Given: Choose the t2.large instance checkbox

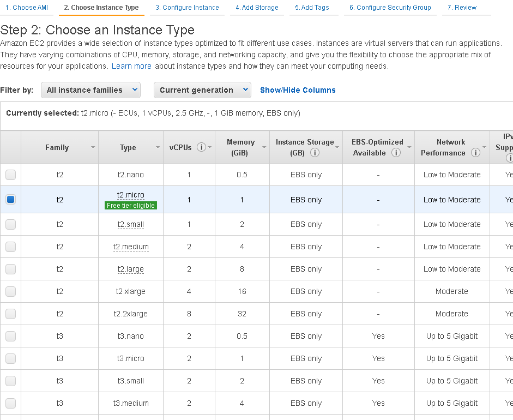Looking at the screenshot, I should tap(10, 269).
